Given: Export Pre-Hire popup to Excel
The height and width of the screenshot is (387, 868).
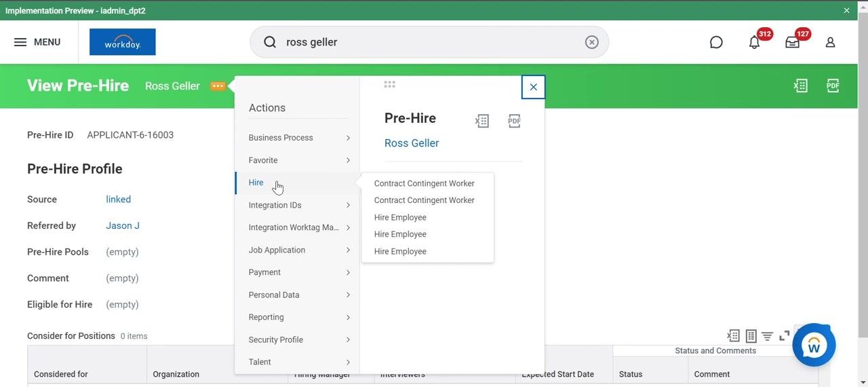Looking at the screenshot, I should pos(481,121).
